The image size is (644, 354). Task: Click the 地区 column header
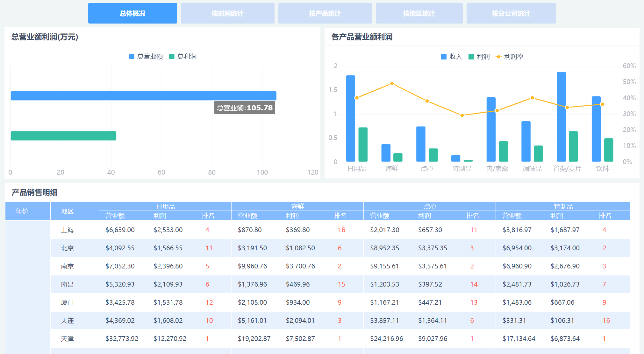tap(75, 211)
